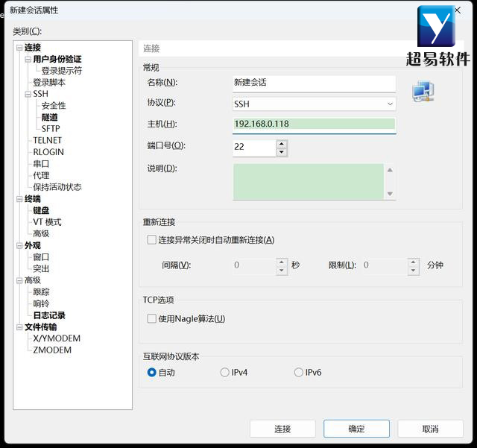Click the 说明 description text area
This screenshot has width=477, height=448.
coord(309,182)
